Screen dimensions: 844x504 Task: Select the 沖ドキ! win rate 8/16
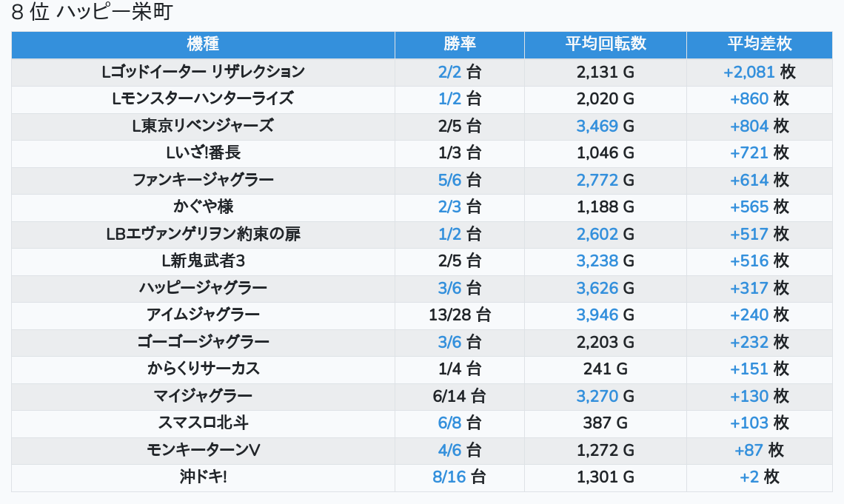tap(449, 477)
